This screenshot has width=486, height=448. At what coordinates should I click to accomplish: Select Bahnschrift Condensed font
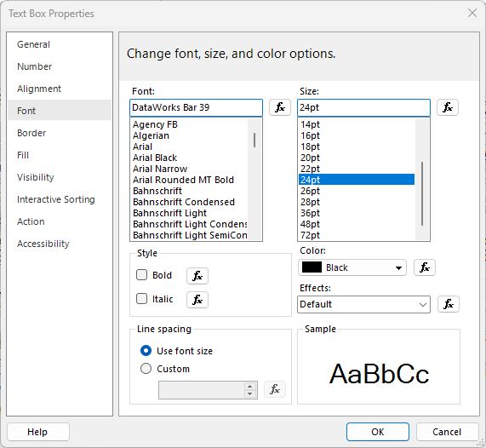click(x=190, y=202)
